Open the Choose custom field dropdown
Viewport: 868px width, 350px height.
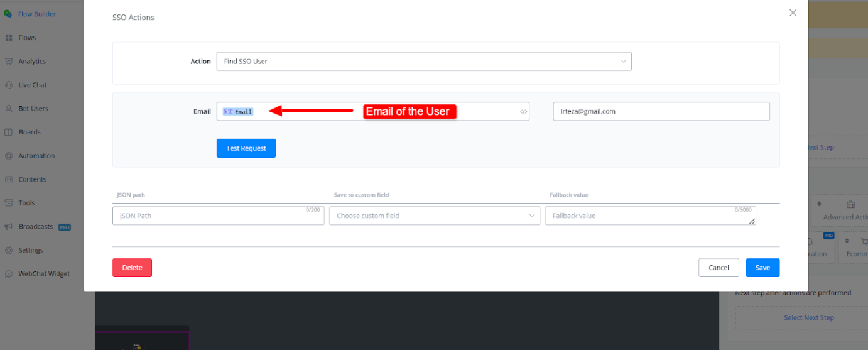tap(434, 216)
